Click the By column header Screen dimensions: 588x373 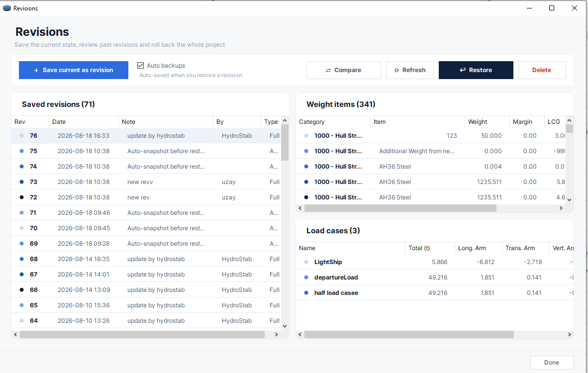(x=237, y=122)
